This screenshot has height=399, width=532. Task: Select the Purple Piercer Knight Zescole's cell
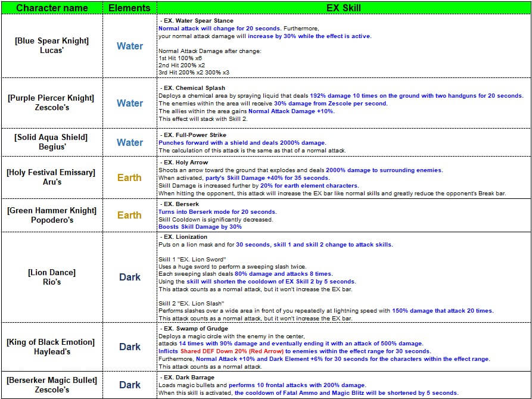pos(52,102)
